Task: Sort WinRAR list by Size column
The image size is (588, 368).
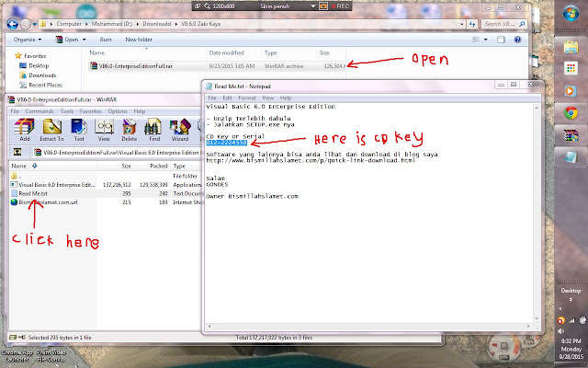Action: click(126, 166)
